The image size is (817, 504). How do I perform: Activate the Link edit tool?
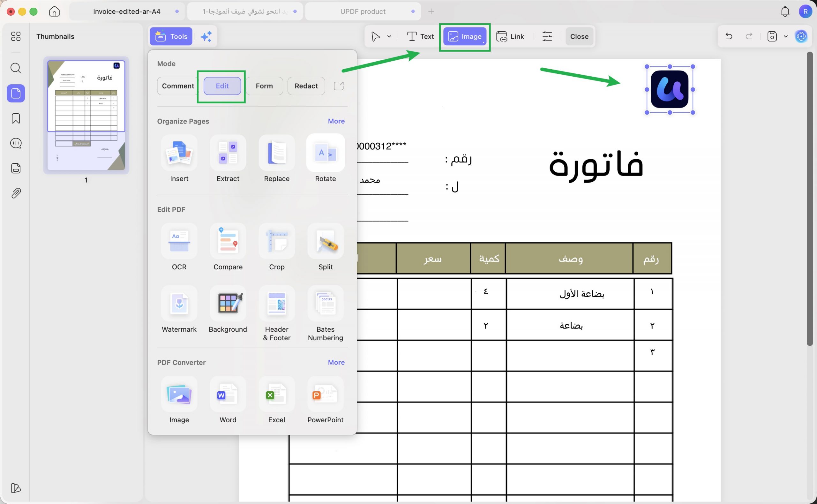click(510, 36)
